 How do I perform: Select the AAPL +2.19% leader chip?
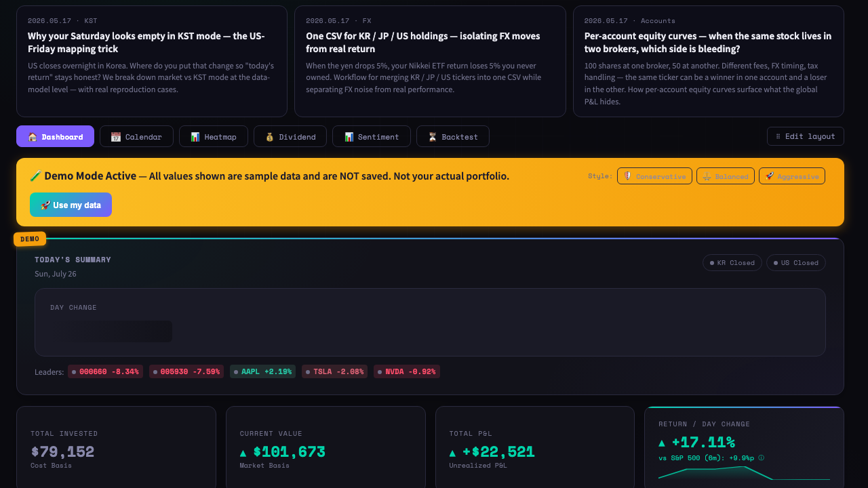point(262,371)
